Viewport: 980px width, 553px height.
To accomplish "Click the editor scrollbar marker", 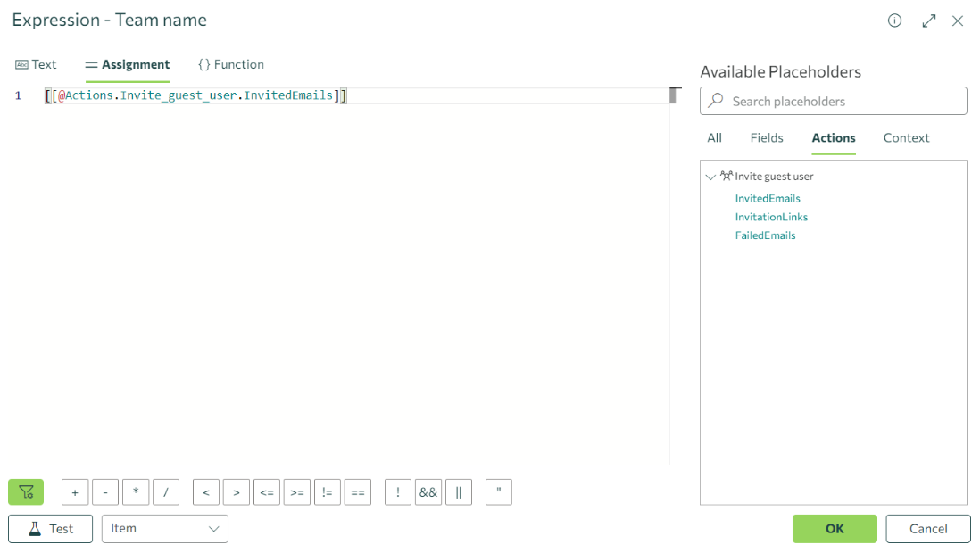I will [x=674, y=95].
